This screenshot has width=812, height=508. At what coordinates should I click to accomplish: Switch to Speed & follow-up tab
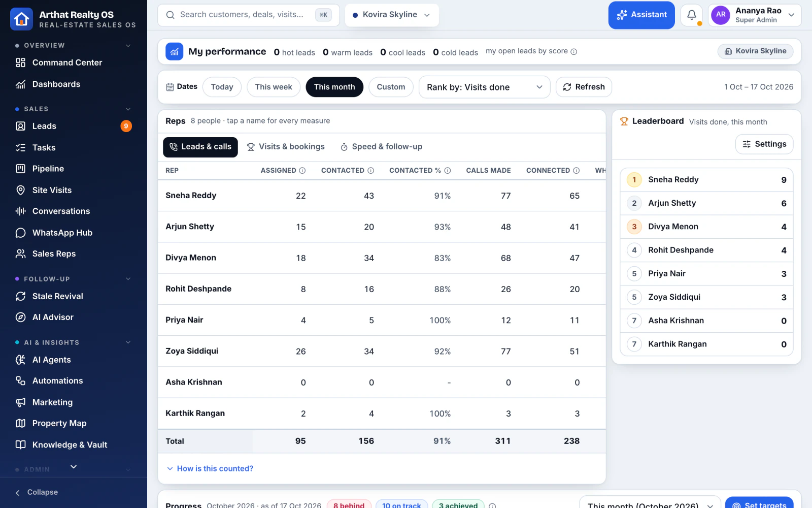[x=381, y=147]
